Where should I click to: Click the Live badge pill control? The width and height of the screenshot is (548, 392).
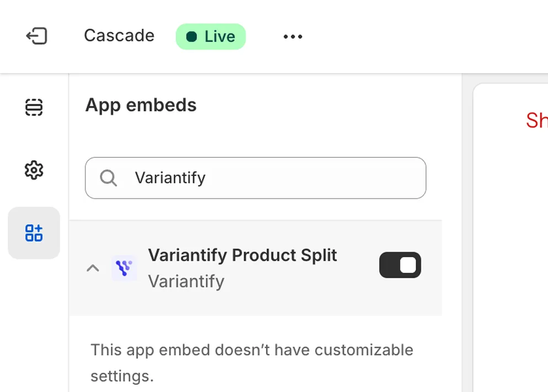pyautogui.click(x=210, y=36)
